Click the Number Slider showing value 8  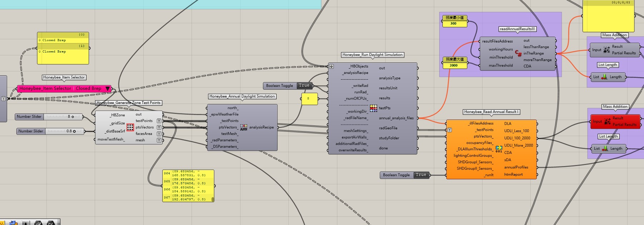tap(49, 116)
